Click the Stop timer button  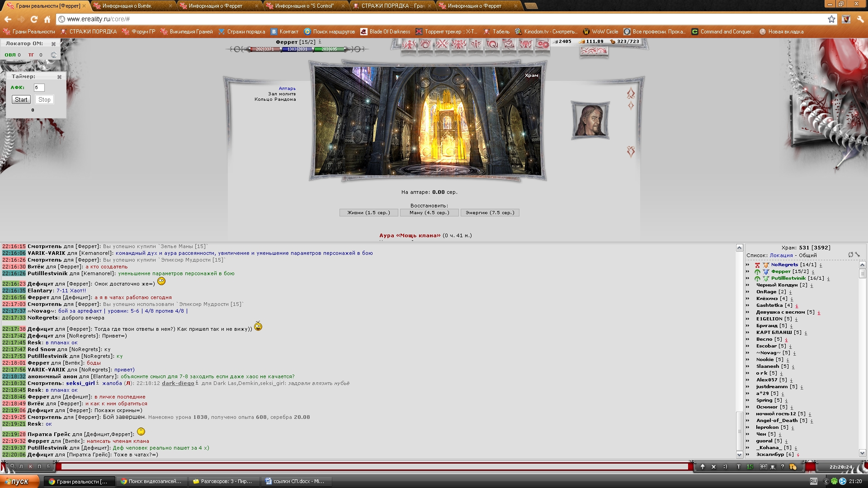point(44,99)
